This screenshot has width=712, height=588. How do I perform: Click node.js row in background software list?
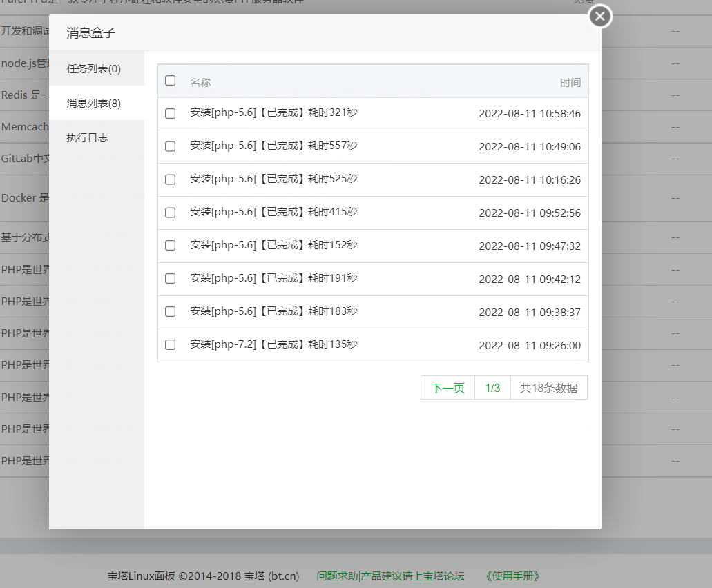25,63
